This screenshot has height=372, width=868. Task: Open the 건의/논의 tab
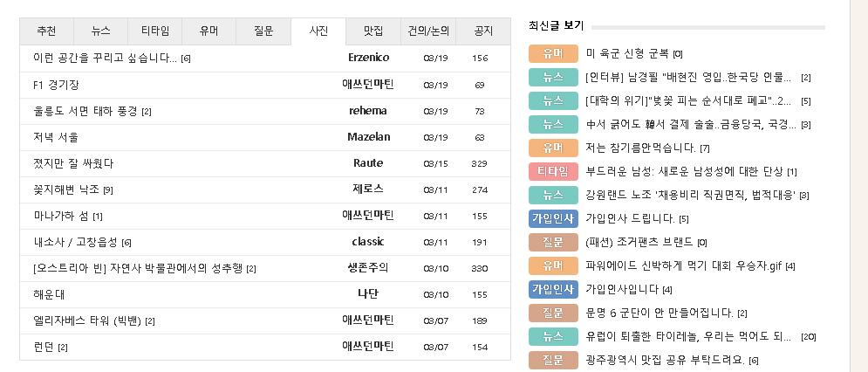(x=427, y=31)
